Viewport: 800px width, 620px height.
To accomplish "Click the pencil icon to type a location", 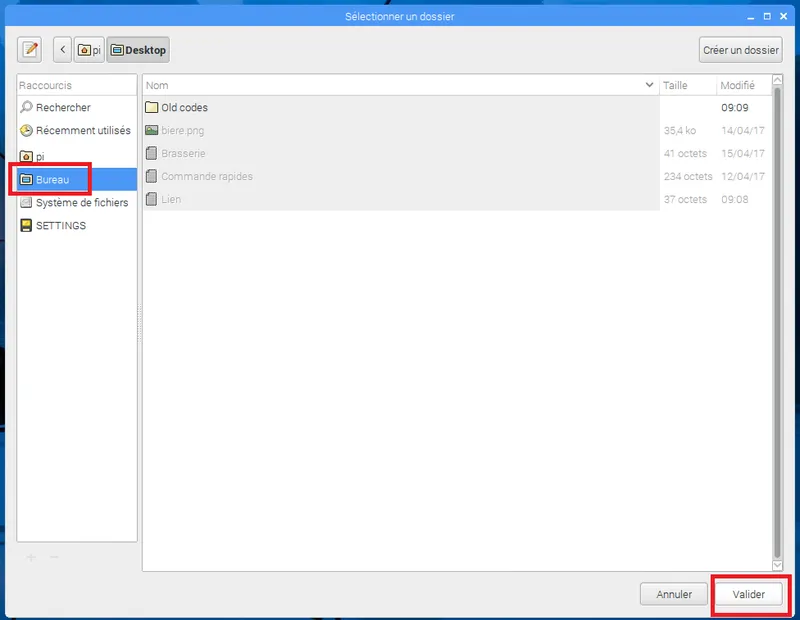I will point(30,50).
